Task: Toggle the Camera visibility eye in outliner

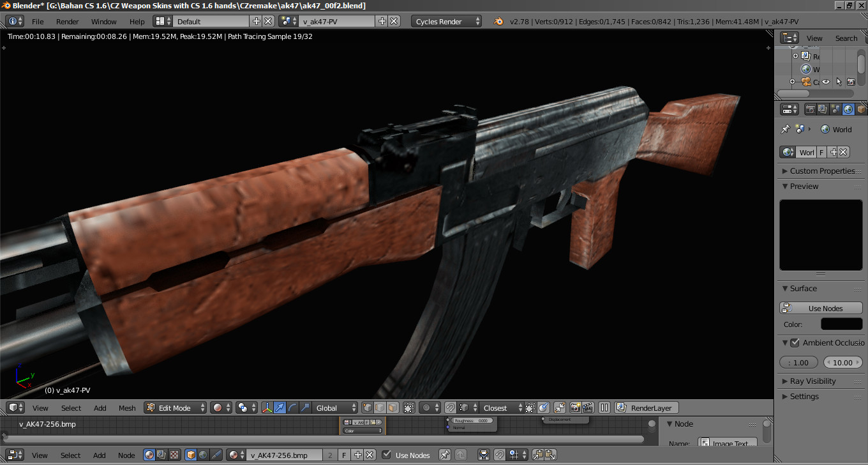Action: click(x=825, y=82)
